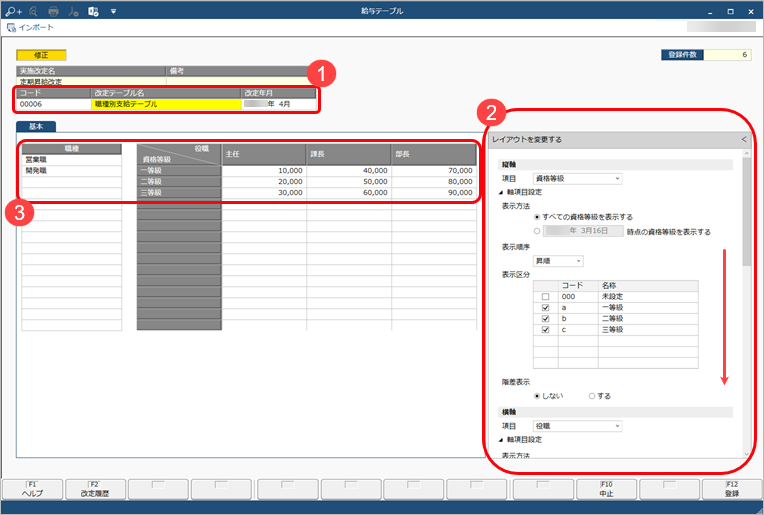This screenshot has width=764, height=515.
Task: Click the search magnifier icon beside zoom
Action: point(32,11)
